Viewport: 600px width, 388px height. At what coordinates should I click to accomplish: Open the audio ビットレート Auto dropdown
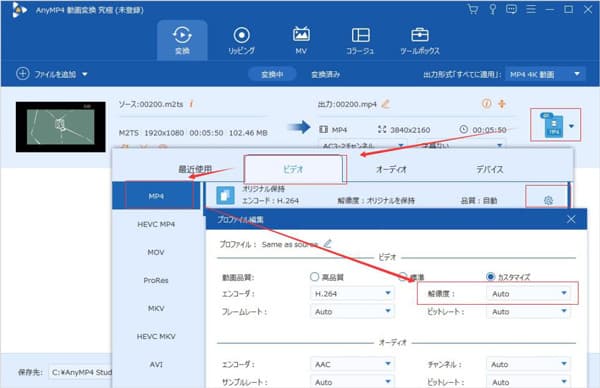[x=528, y=382]
